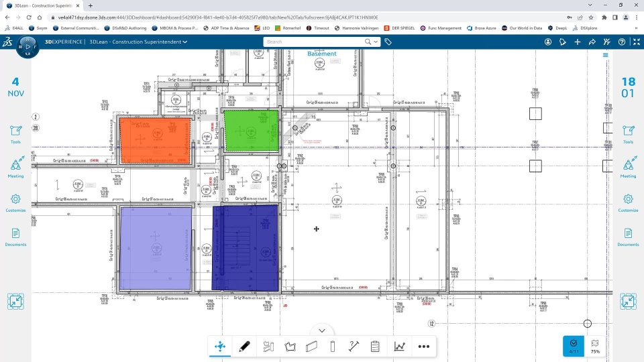Image resolution: width=644 pixels, height=362 pixels.
Task: Show more bookmarks overflow chevron
Action: coord(636,28)
